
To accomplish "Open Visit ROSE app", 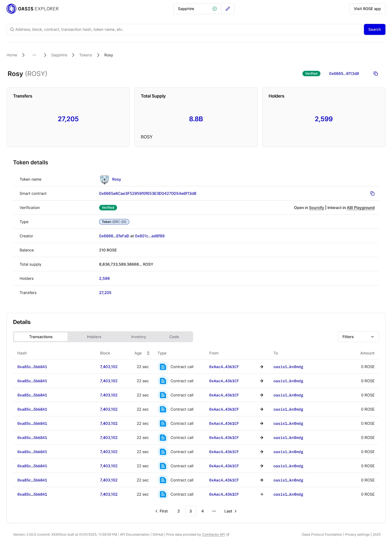I will tap(367, 9).
